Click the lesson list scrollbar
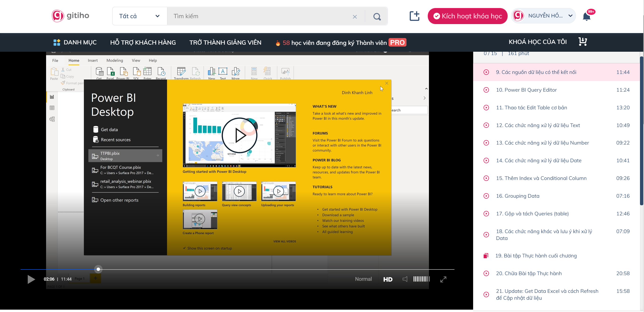Viewport: 644px width, 312px height. click(x=641, y=131)
